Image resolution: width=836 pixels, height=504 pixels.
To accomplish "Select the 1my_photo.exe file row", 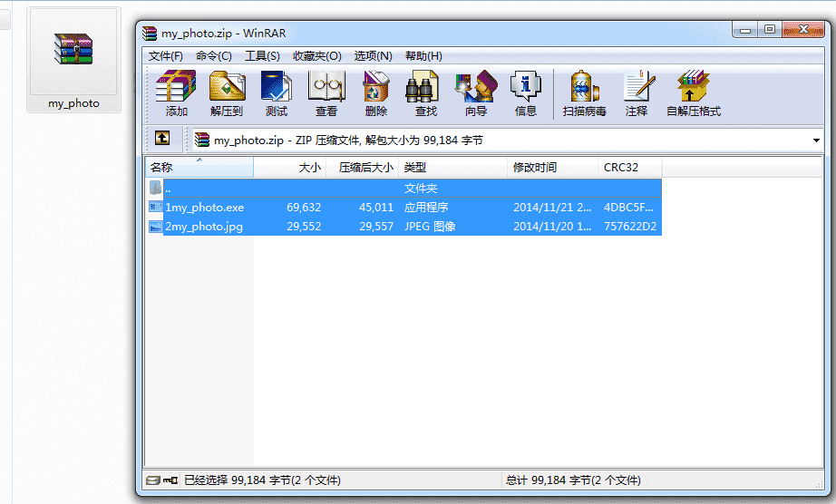I will pos(205,208).
